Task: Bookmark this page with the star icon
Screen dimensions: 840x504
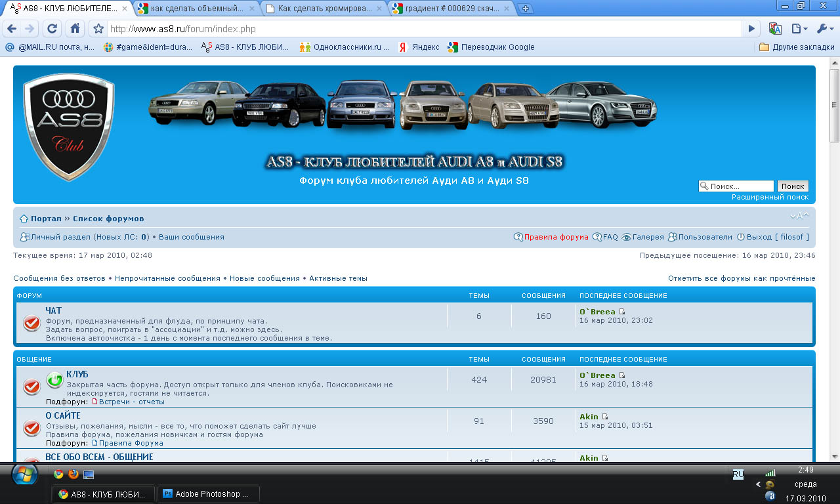Action: 98,29
